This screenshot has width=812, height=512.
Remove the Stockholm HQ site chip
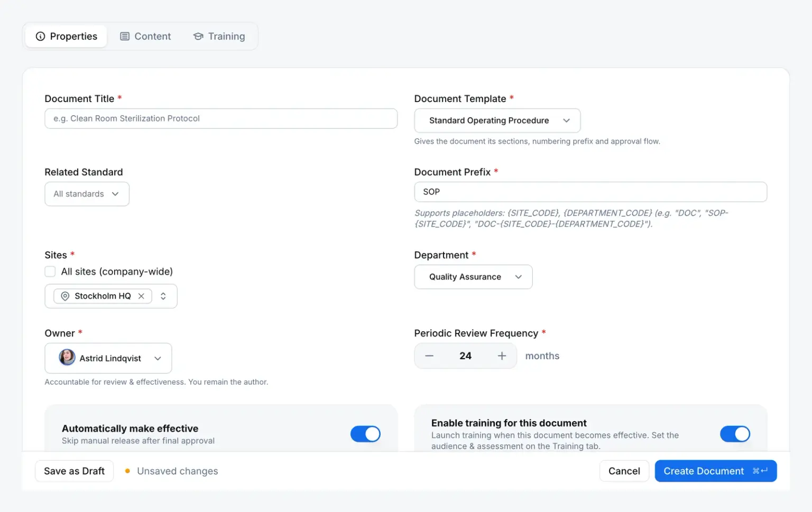tap(141, 296)
